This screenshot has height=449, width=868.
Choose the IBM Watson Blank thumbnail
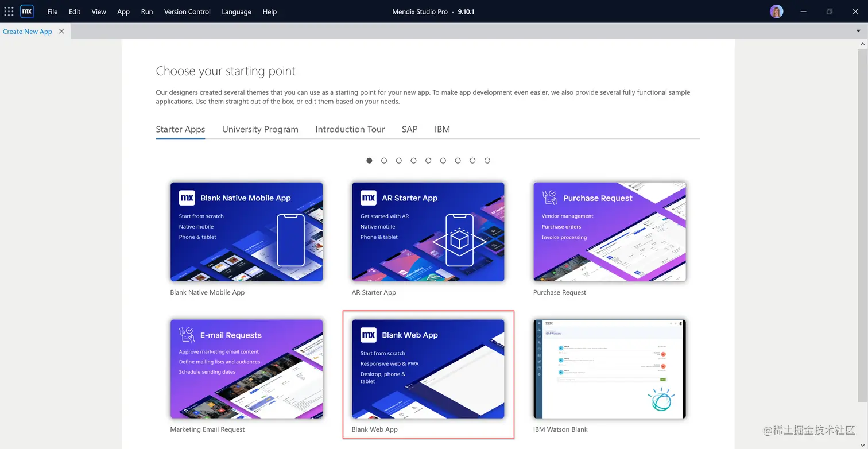(x=610, y=369)
